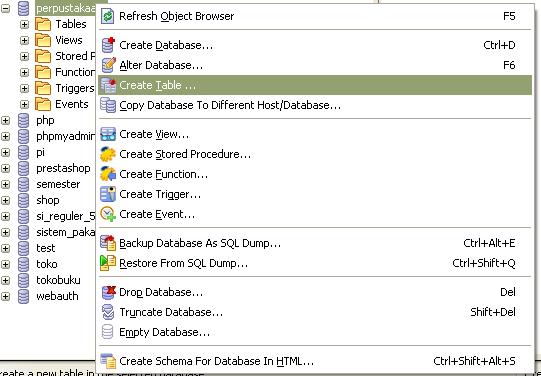Image resolution: width=541 pixels, height=376 pixels.
Task: Choose Refresh Object Browser
Action: click(315, 16)
